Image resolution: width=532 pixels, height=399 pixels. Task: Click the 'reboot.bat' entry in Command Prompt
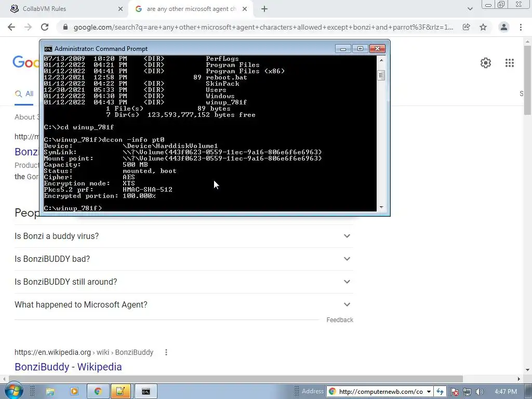(227, 77)
